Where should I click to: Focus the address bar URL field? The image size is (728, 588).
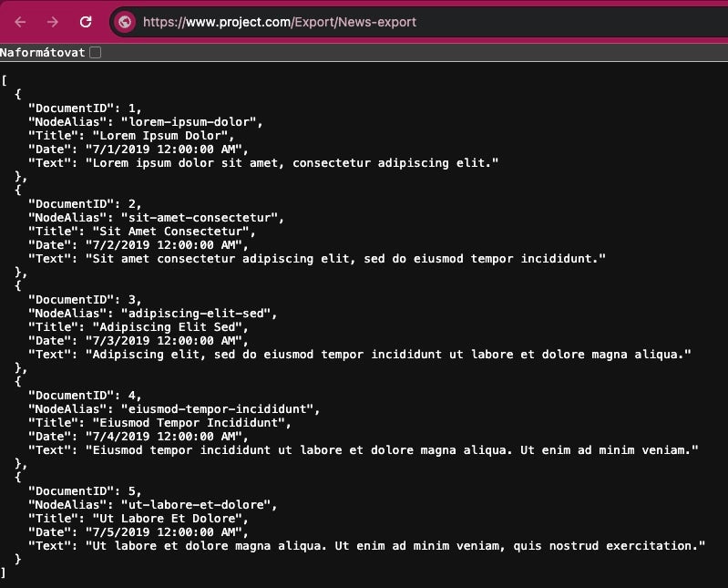pyautogui.click(x=364, y=22)
